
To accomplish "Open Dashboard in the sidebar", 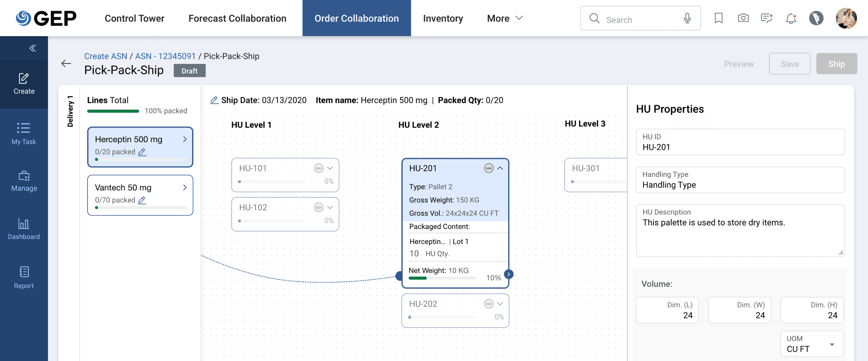I will (x=24, y=229).
